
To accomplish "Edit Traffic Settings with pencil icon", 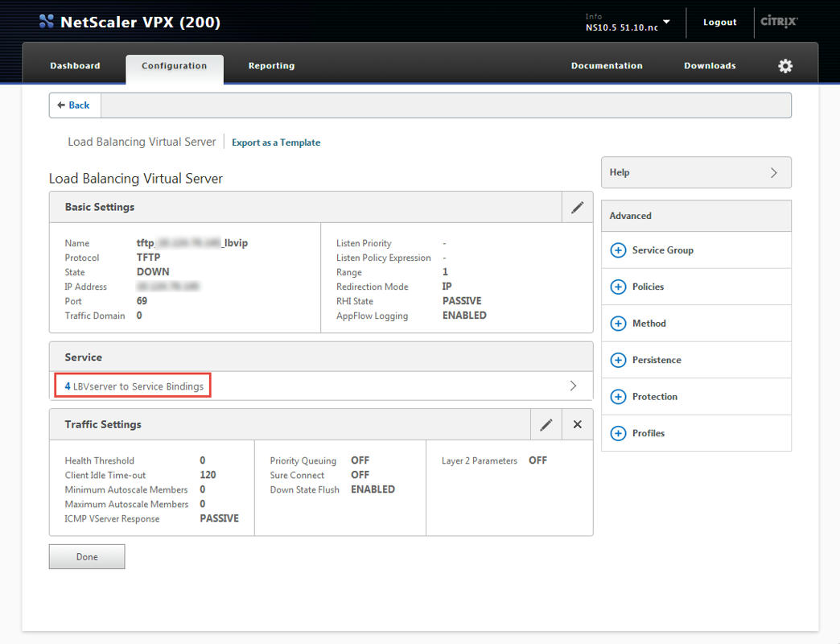I will pyautogui.click(x=546, y=425).
